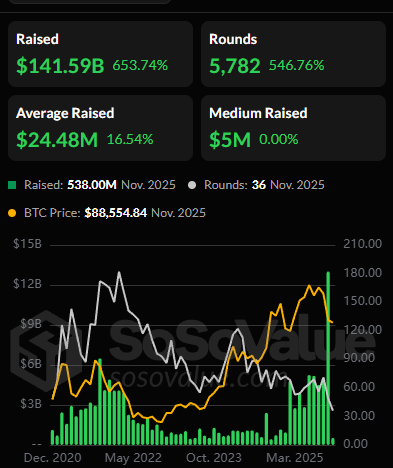
Task: Click the 16.54% average change
Action: pyautogui.click(x=130, y=139)
